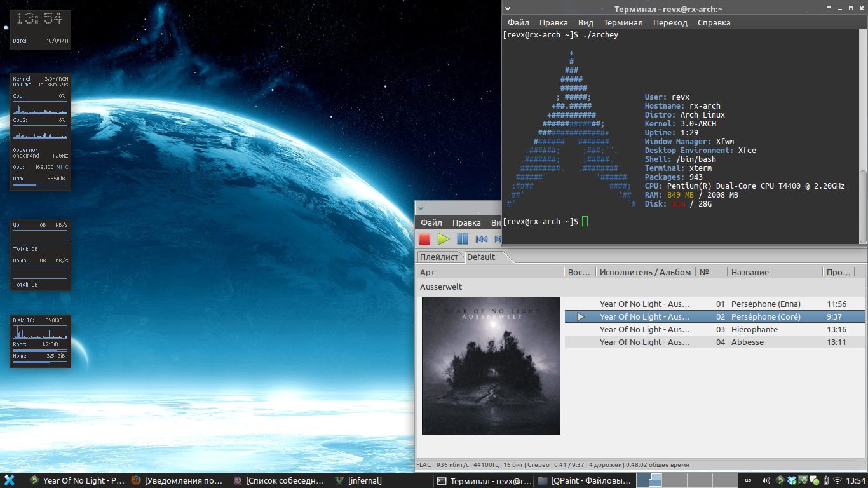
Task: Select track 01 Perséphone (Enna)
Action: coord(715,304)
